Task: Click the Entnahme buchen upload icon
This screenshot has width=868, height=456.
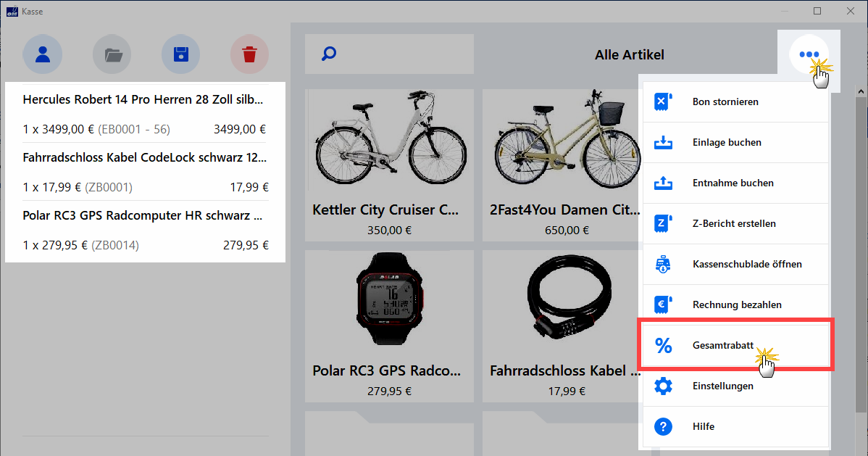Action: [663, 183]
